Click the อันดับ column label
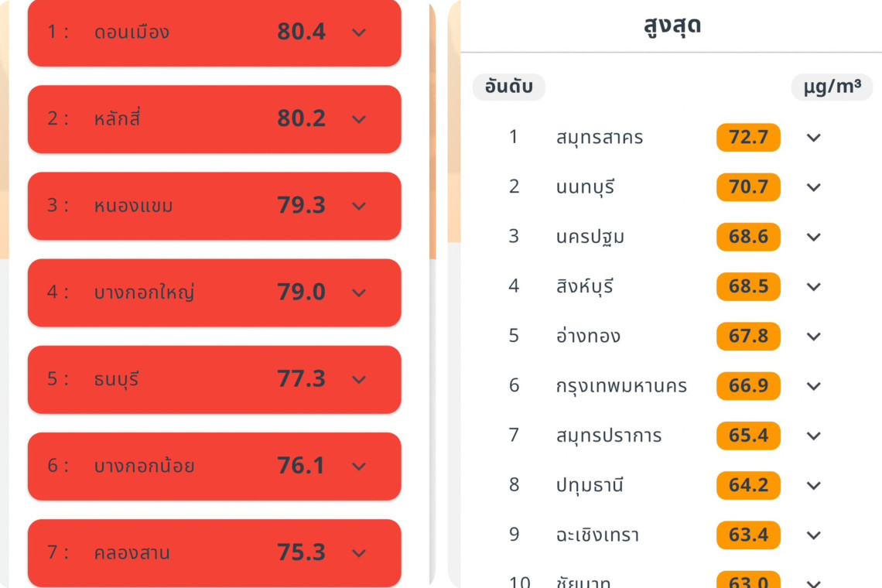882x588 pixels. [x=508, y=87]
